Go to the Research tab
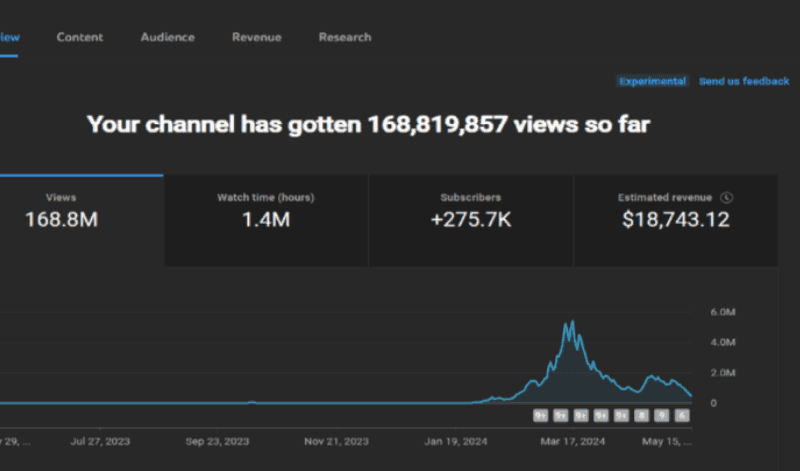Viewport: 800px width, 471px height. click(345, 37)
